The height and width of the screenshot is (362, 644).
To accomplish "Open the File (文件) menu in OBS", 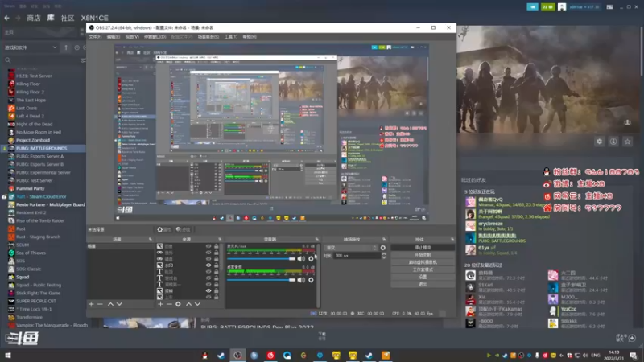I will click(95, 37).
